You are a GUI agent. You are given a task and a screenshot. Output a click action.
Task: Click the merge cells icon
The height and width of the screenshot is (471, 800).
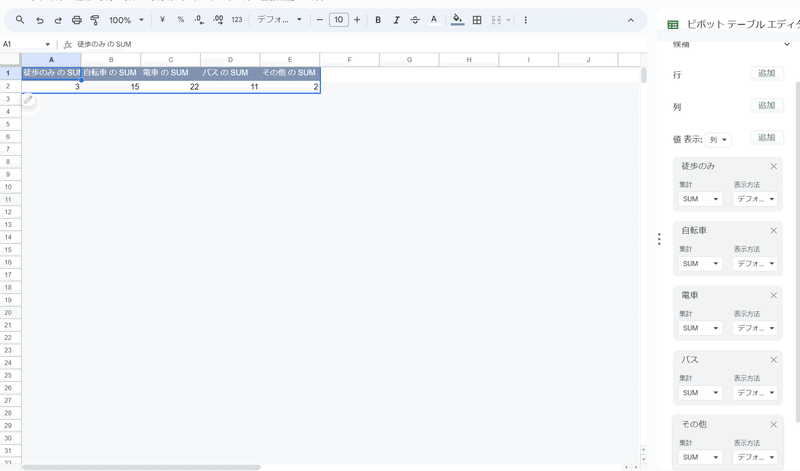point(496,20)
